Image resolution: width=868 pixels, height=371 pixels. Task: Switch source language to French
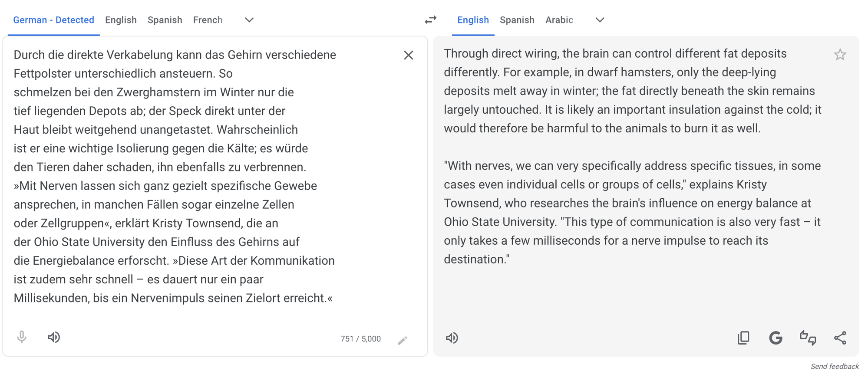(x=208, y=20)
